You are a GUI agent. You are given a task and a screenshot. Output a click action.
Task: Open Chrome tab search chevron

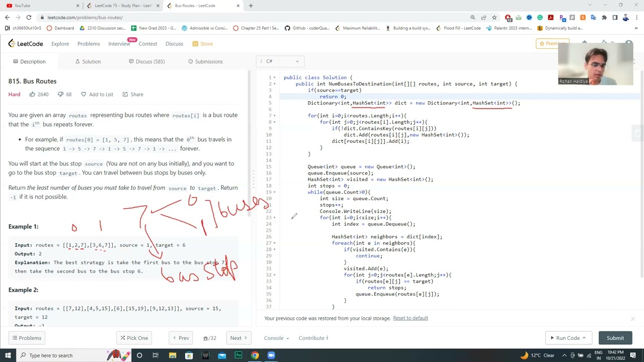[x=590, y=6]
